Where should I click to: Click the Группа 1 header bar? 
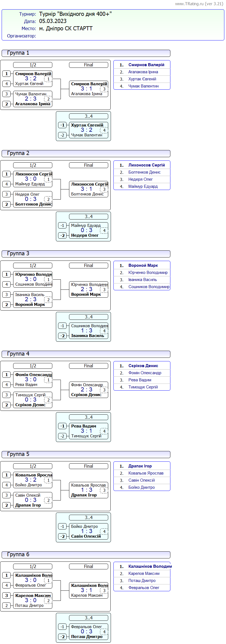(86, 53)
